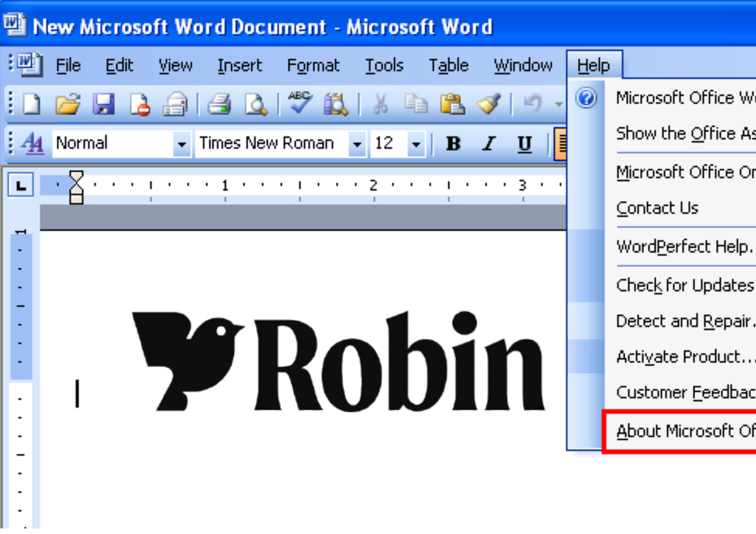The height and width of the screenshot is (534, 756).
Task: Select Check for Updates
Action: click(680, 285)
